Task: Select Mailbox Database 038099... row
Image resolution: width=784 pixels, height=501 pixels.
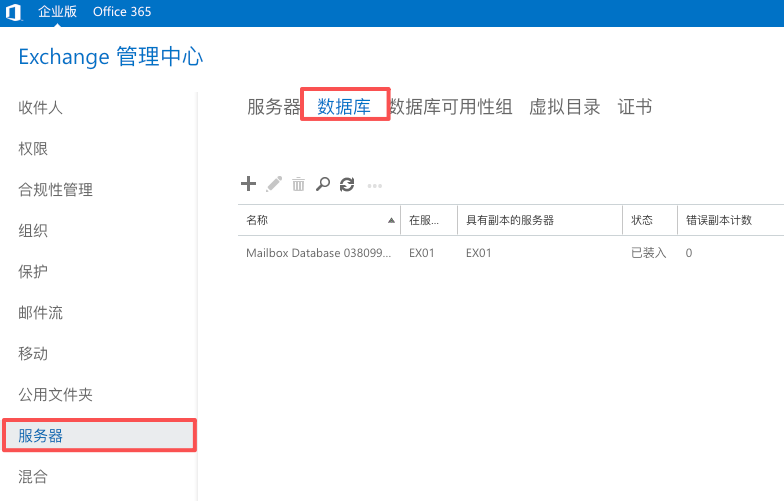Action: tap(511, 253)
